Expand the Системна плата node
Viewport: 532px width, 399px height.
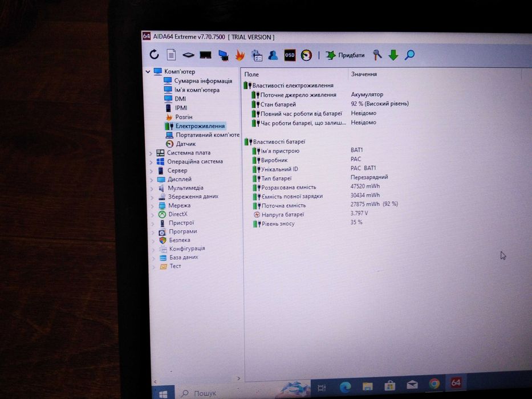151,153
